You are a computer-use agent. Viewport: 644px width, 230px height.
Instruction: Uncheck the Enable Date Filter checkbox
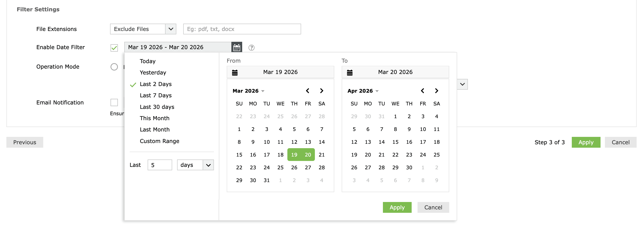pos(114,47)
